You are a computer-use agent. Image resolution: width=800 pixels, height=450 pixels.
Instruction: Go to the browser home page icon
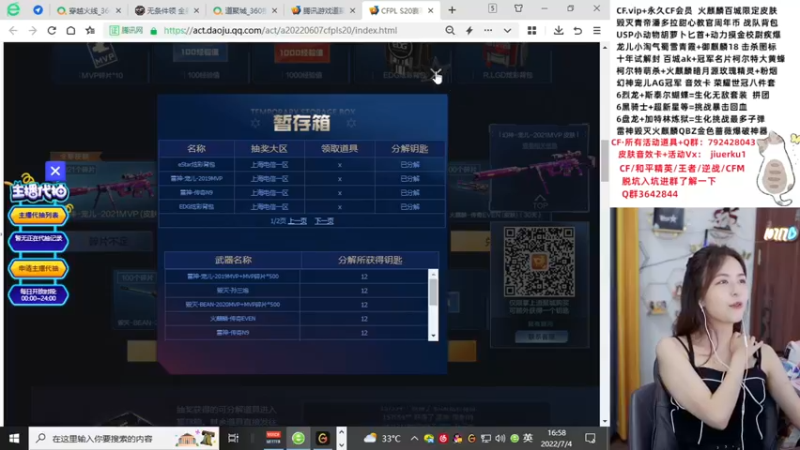click(71, 31)
